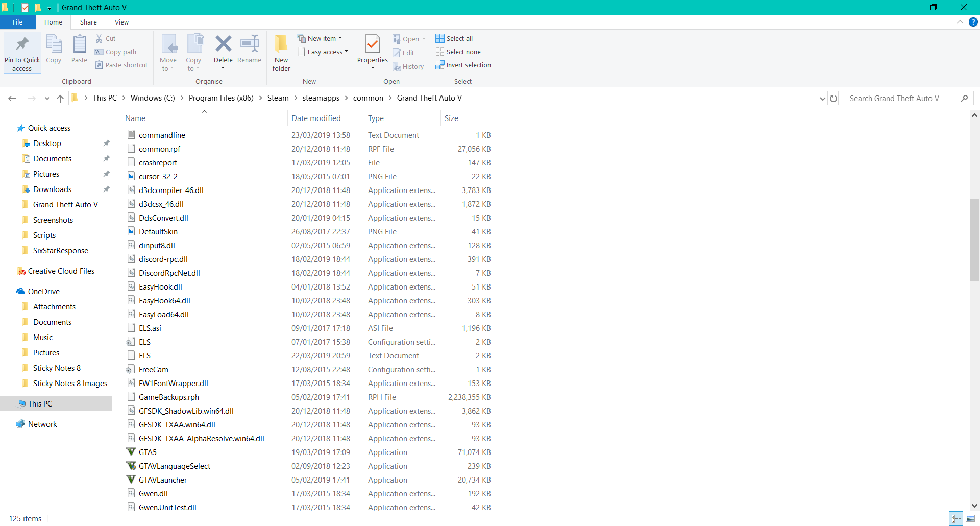The width and height of the screenshot is (980, 526).
Task: Refresh the current folder view
Action: pos(834,99)
